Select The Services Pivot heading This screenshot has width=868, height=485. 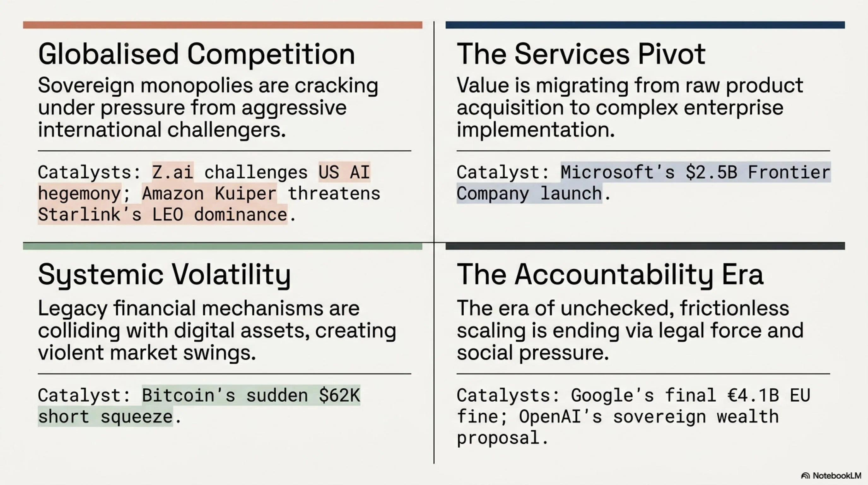[581, 54]
